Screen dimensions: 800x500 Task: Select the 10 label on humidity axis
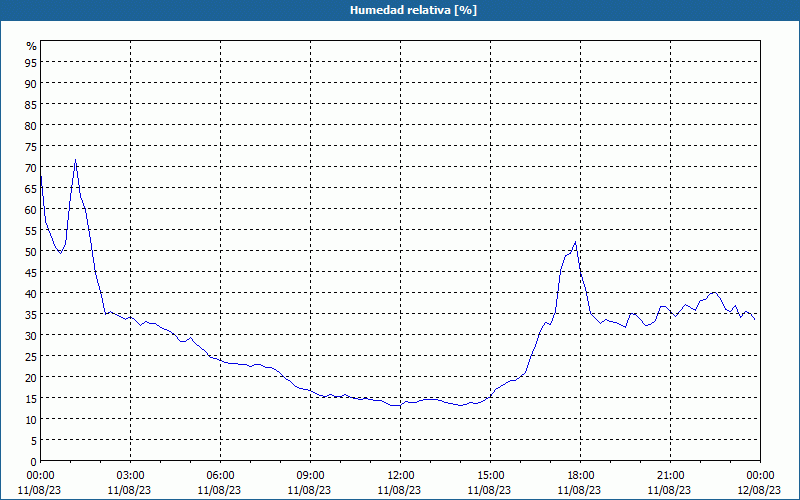31,420
